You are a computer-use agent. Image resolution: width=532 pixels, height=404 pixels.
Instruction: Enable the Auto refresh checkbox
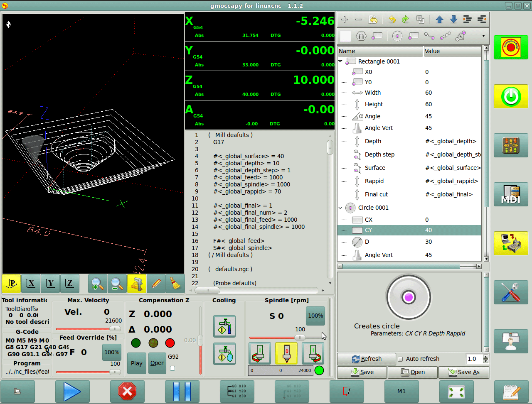(400, 359)
